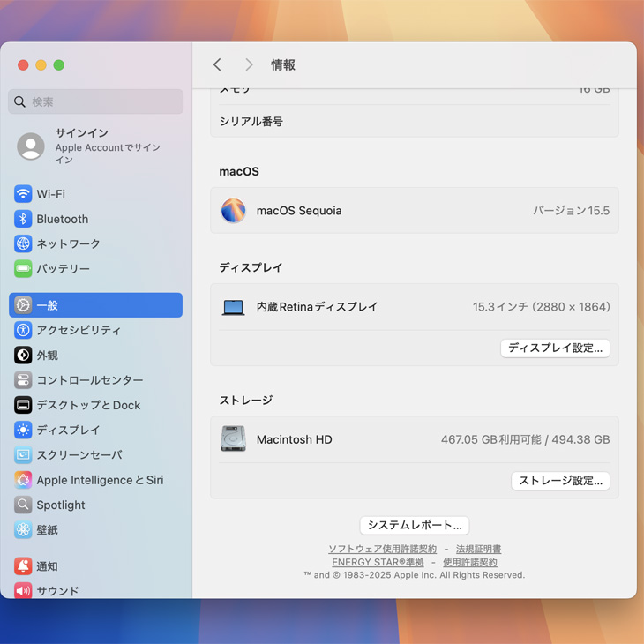Open ストレージ設定... button
Viewport: 644px width, 644px height.
[560, 481]
